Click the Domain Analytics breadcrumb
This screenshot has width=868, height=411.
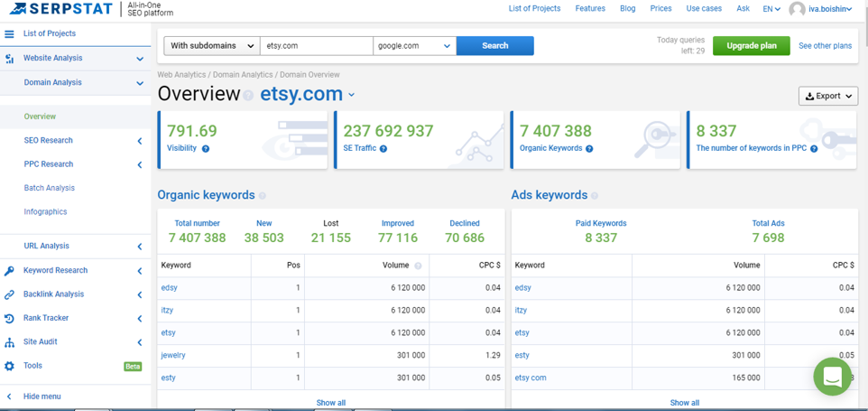243,74
